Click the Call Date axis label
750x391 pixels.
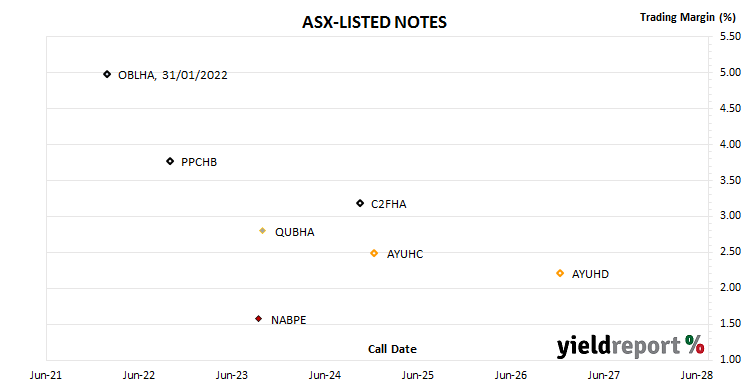tap(392, 349)
